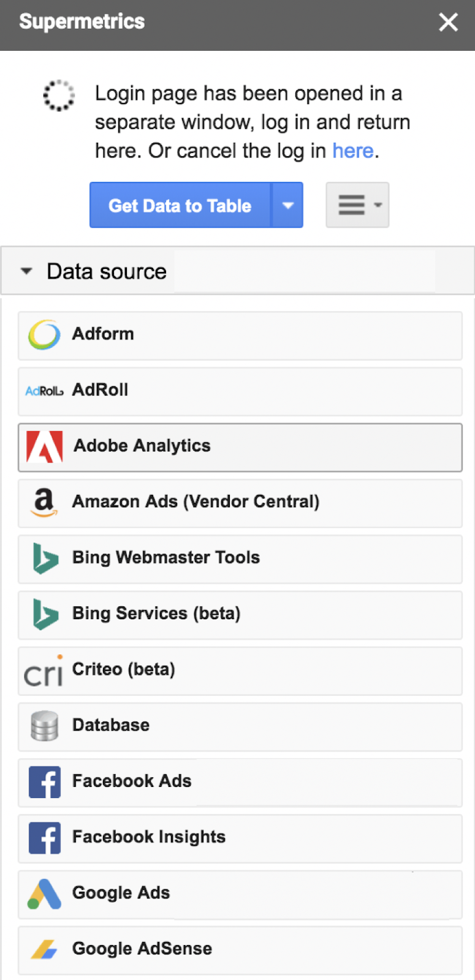The image size is (475, 980).
Task: Click the Google Ads logo icon
Action: tap(44, 894)
